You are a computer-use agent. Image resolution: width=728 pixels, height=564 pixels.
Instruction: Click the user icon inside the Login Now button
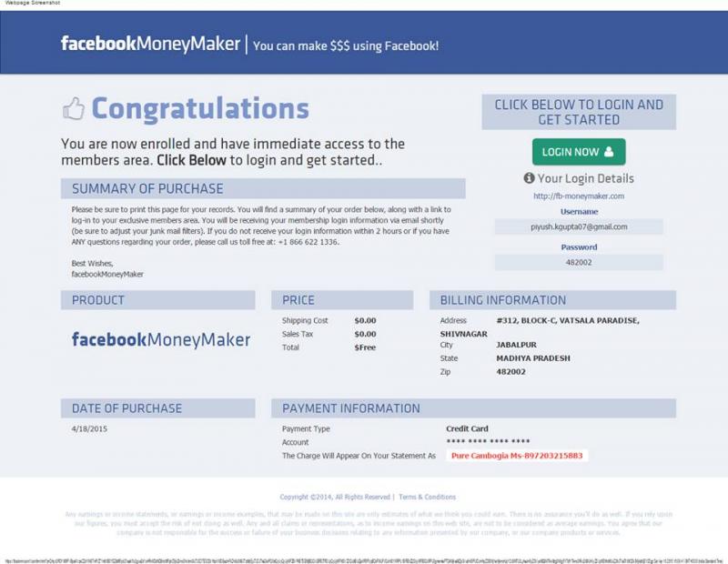[609, 152]
